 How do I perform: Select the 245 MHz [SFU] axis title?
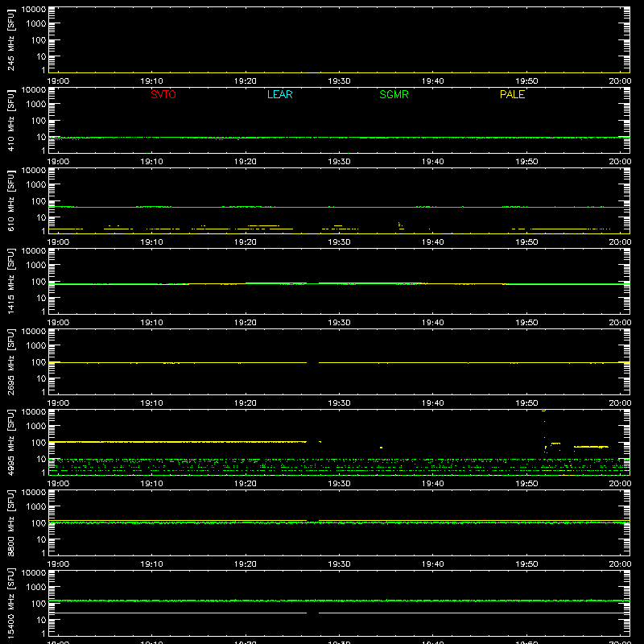click(10, 39)
